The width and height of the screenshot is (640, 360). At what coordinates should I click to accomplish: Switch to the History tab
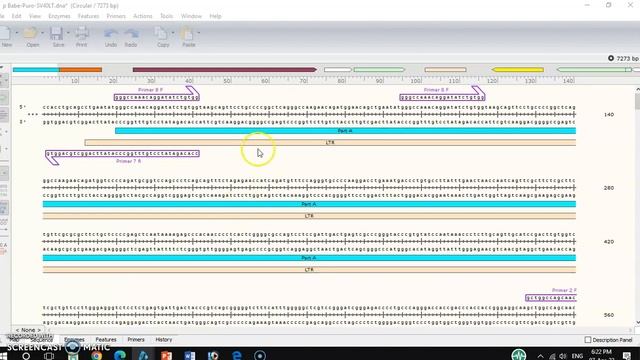click(x=164, y=340)
